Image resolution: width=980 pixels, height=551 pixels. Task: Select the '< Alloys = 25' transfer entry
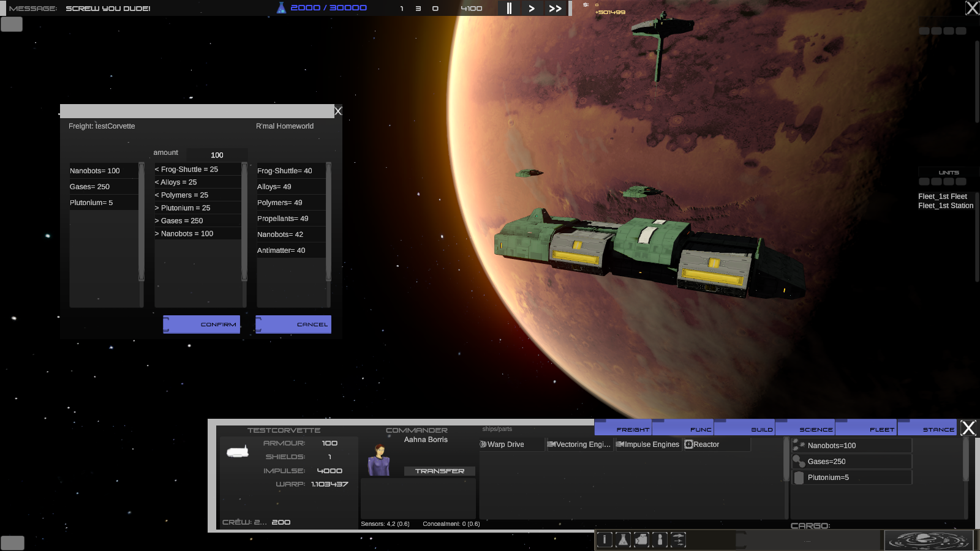(197, 182)
